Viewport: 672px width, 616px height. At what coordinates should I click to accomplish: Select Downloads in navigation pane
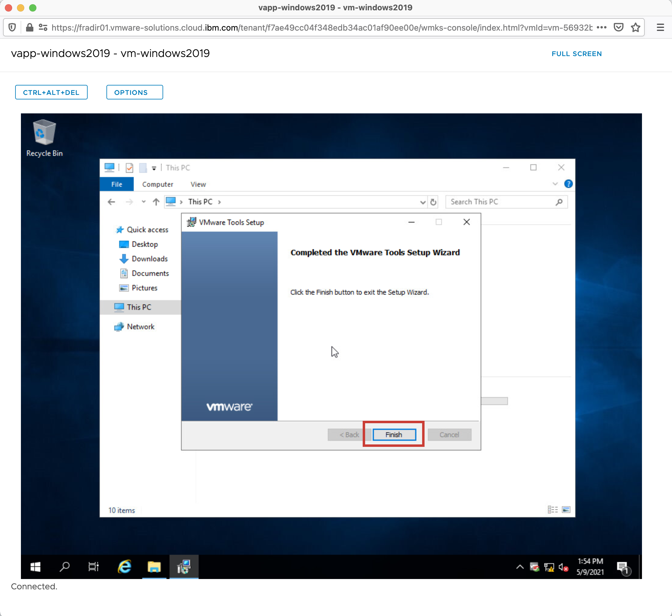[x=150, y=259]
